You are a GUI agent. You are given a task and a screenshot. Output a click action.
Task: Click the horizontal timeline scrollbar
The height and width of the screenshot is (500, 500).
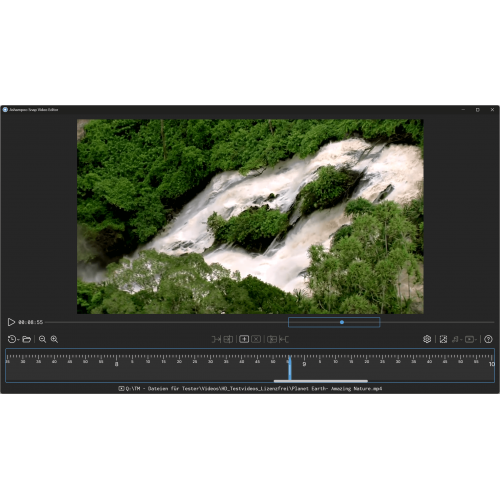point(321,381)
